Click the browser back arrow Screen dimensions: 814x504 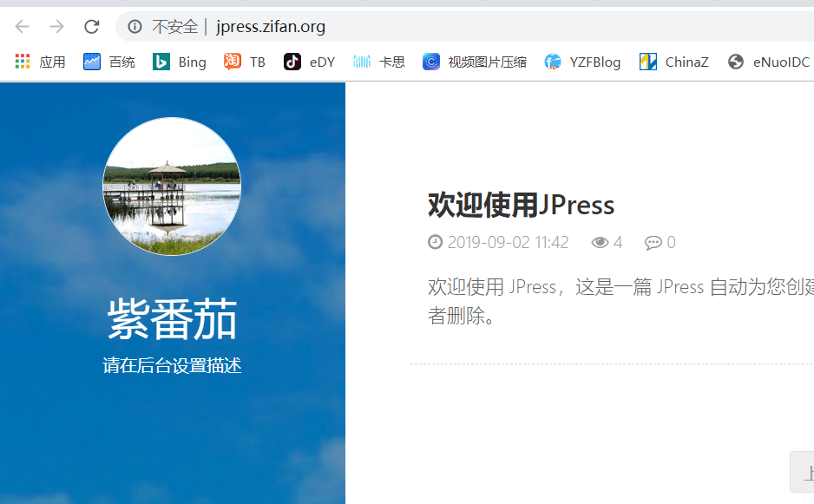click(x=22, y=27)
